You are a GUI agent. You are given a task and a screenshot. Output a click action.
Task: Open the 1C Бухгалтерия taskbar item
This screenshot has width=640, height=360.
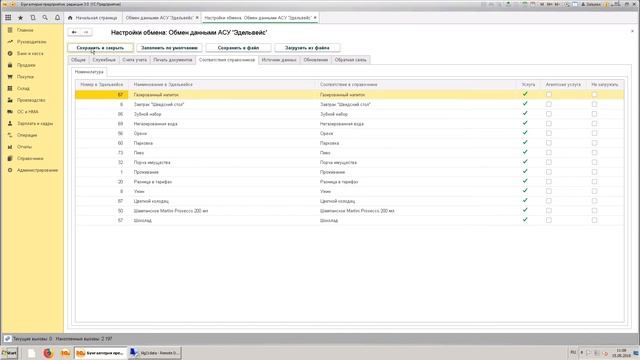coord(100,353)
